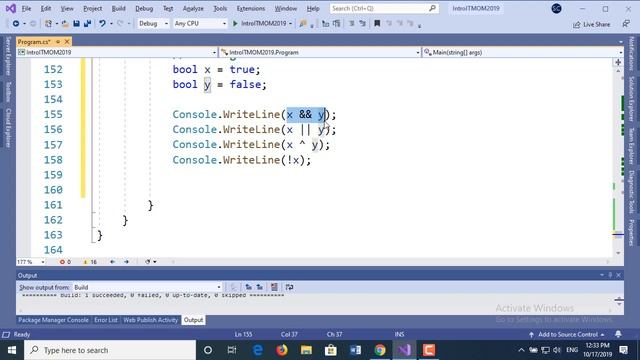Open the Help menu

point(313,8)
